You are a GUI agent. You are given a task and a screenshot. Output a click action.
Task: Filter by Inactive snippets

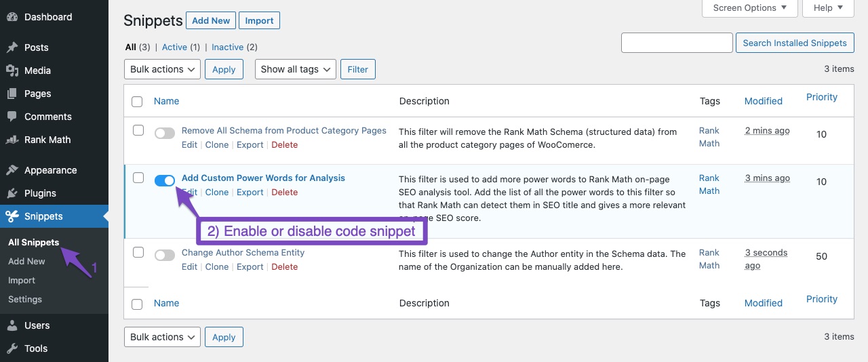point(228,47)
